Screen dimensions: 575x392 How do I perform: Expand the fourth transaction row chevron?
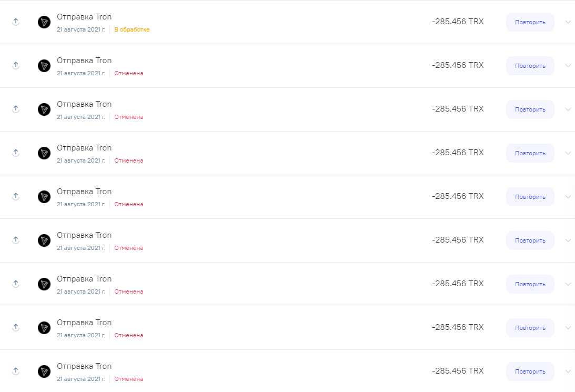568,153
